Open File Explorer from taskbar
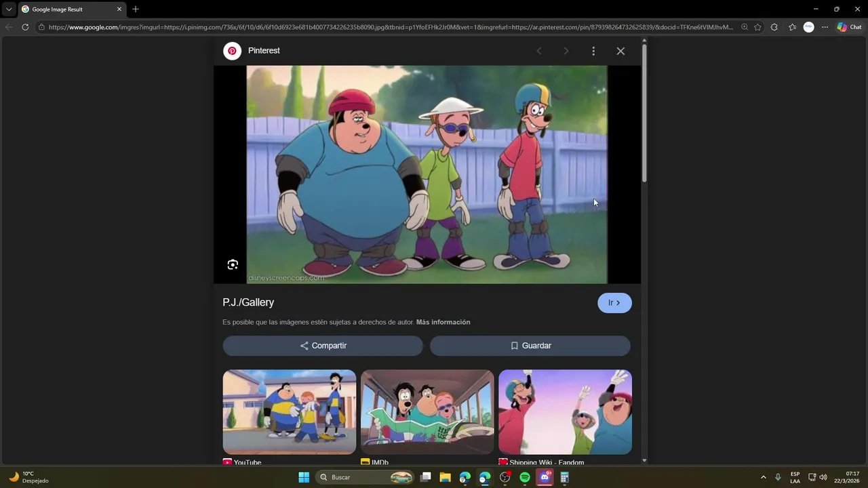 tap(446, 477)
